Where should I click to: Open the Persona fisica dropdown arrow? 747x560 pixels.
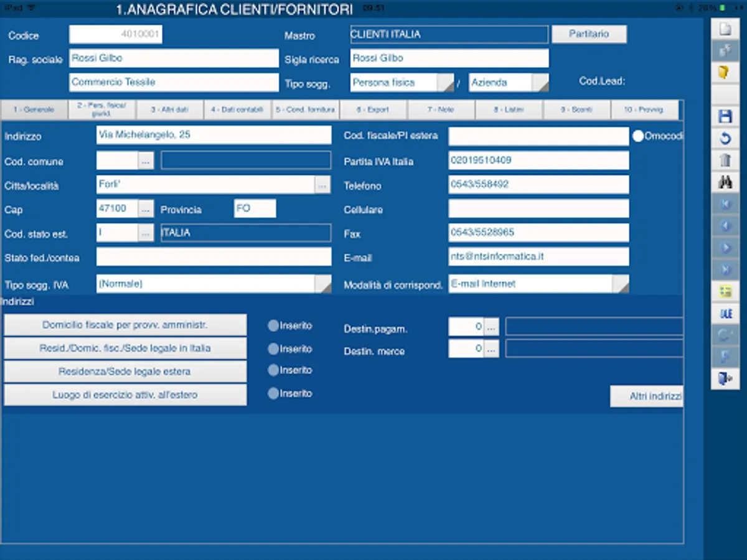click(x=445, y=82)
